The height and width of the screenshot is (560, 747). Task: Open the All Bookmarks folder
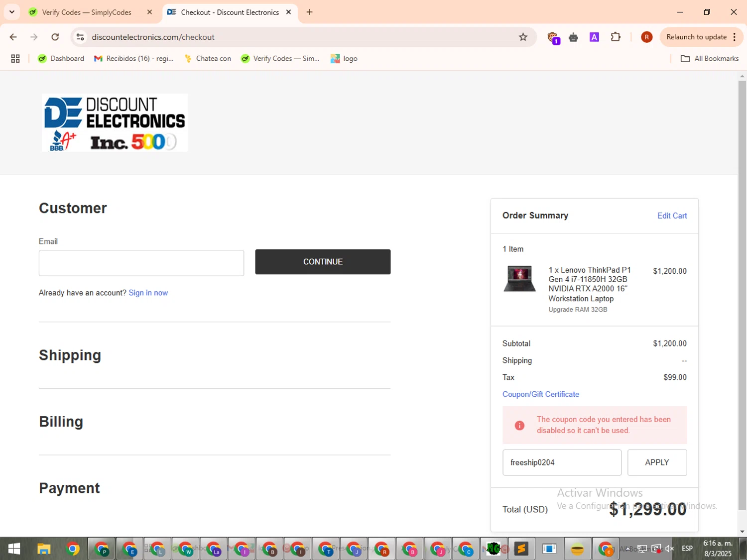tap(710, 58)
